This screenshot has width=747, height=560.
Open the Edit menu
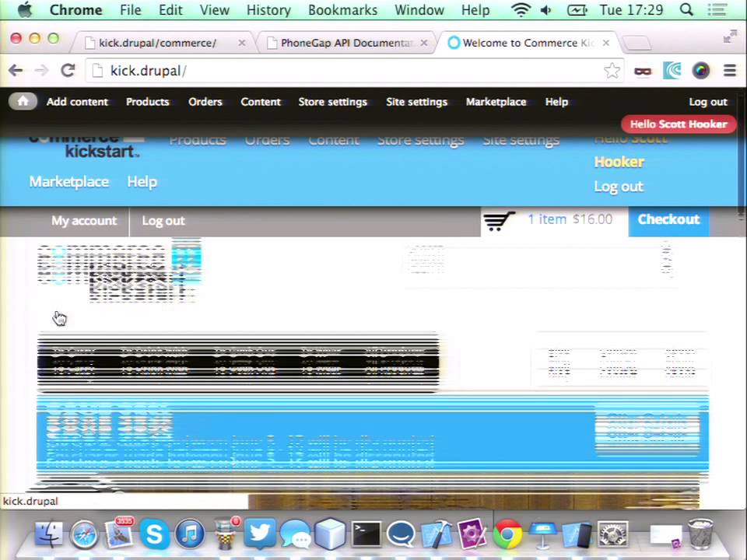[x=170, y=10]
